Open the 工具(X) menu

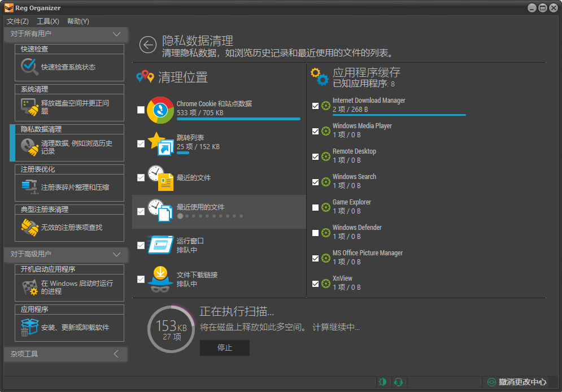click(48, 21)
